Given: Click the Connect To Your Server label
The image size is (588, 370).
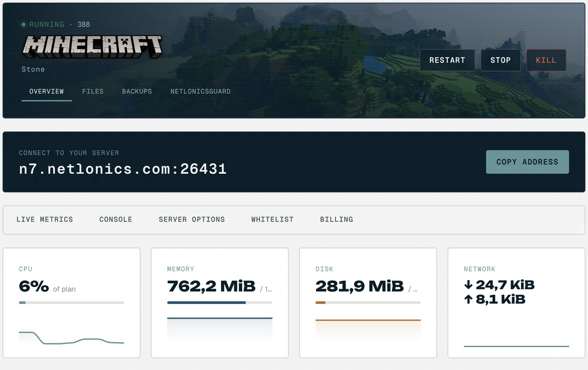Looking at the screenshot, I should tap(69, 153).
